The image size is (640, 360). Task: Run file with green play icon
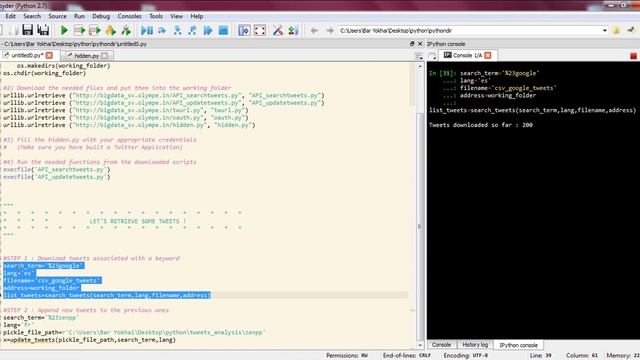pos(64,30)
